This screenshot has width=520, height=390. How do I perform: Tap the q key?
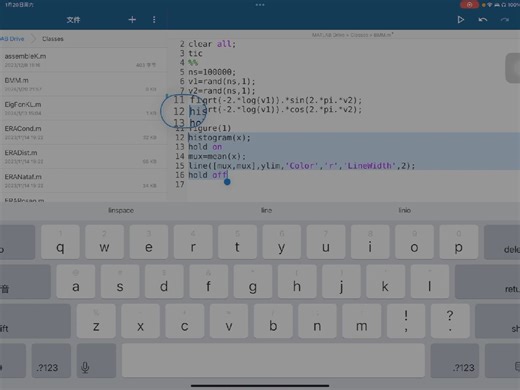pyautogui.click(x=60, y=242)
